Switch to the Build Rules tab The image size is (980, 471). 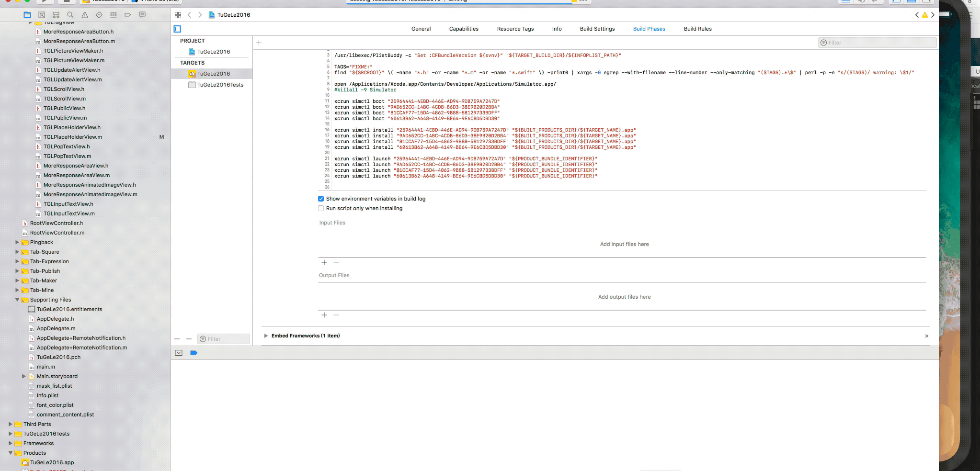(x=698, y=29)
